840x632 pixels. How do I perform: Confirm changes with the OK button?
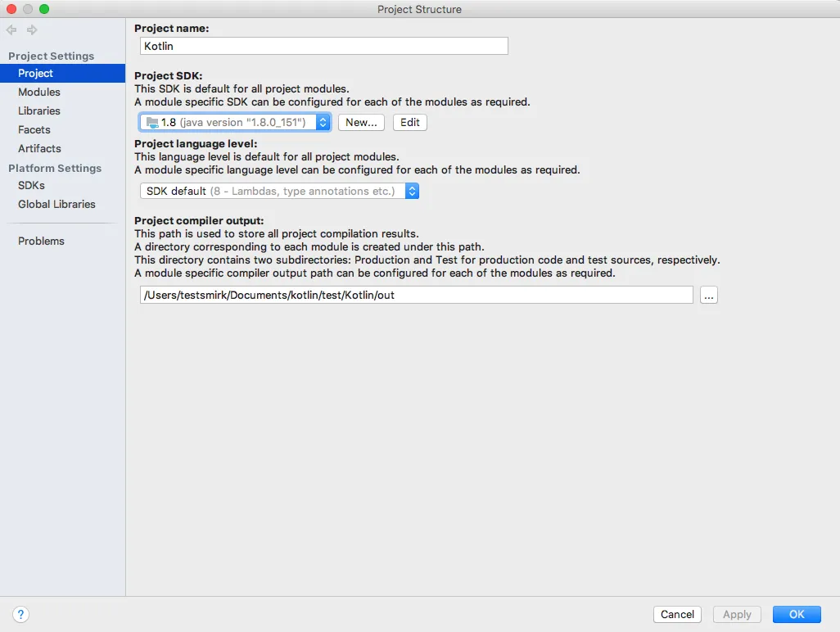pyautogui.click(x=797, y=614)
